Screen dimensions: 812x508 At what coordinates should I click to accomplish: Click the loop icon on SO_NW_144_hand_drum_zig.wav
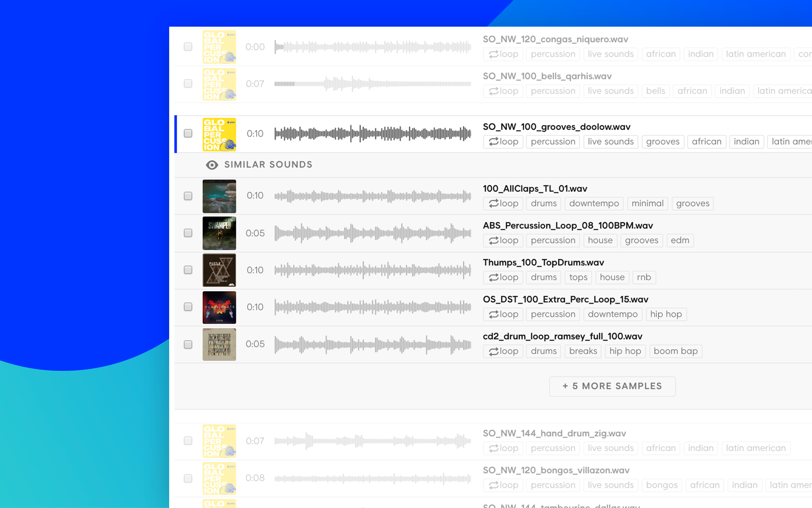pos(494,448)
